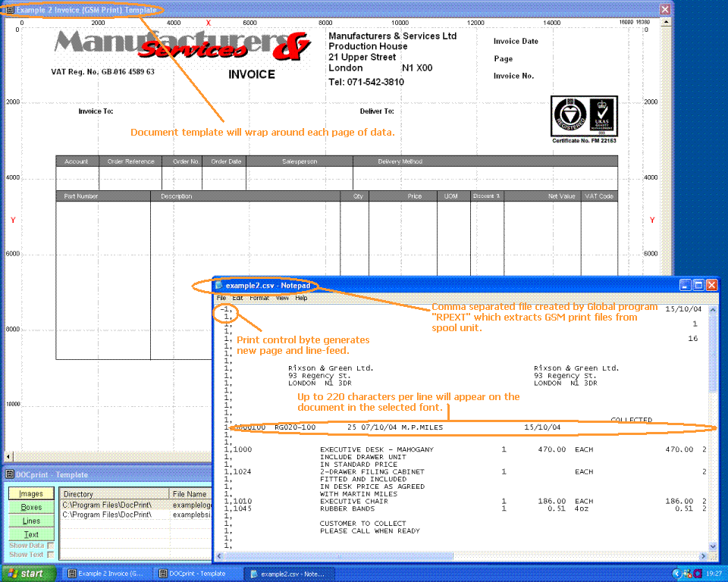Click the 'Certificate No. FM 22163' caption

(584, 141)
